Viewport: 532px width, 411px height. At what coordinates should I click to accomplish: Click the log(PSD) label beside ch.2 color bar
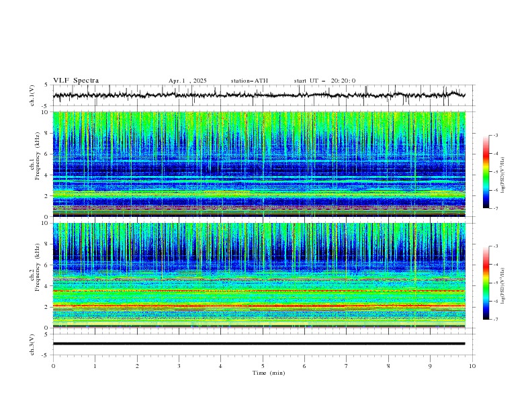[502, 286]
